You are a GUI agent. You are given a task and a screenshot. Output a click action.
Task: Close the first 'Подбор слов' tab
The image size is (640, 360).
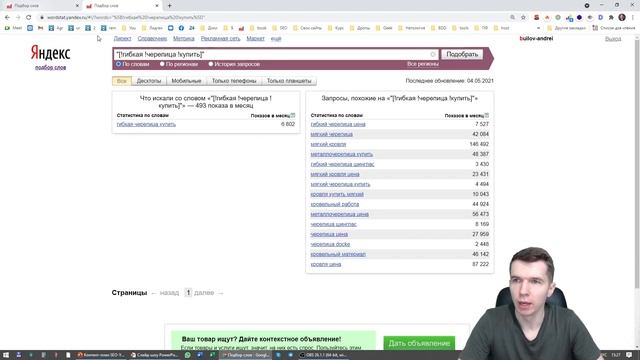(77, 6)
